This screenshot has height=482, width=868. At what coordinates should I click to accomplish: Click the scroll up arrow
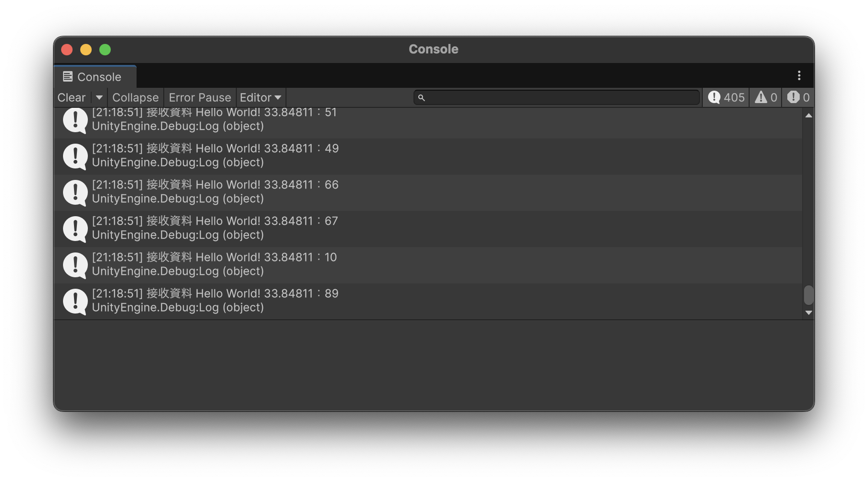808,115
